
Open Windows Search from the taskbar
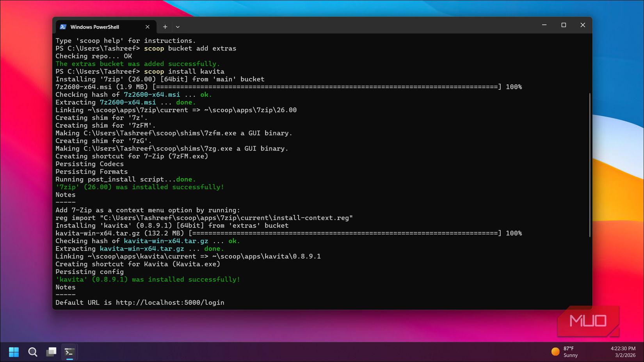(x=33, y=352)
